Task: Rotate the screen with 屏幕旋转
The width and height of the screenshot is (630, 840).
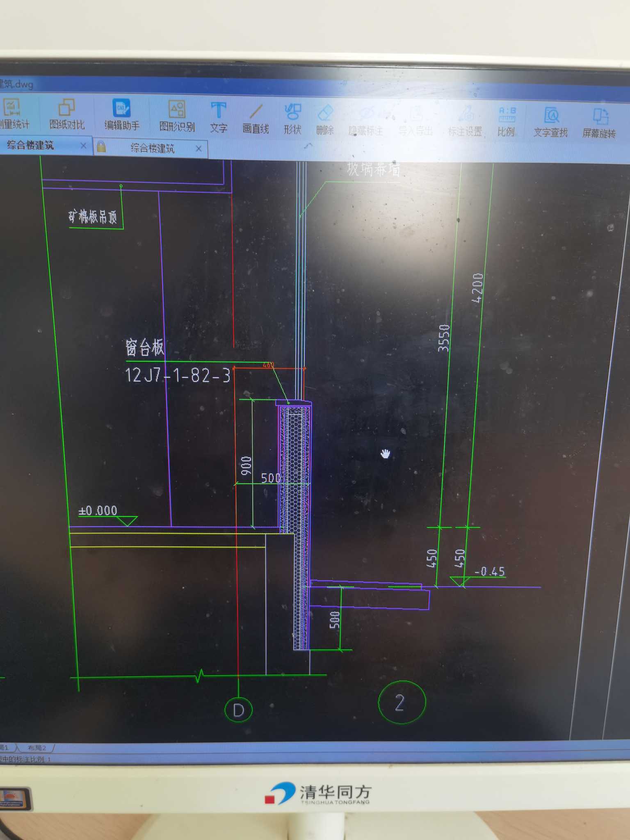Action: [x=599, y=124]
